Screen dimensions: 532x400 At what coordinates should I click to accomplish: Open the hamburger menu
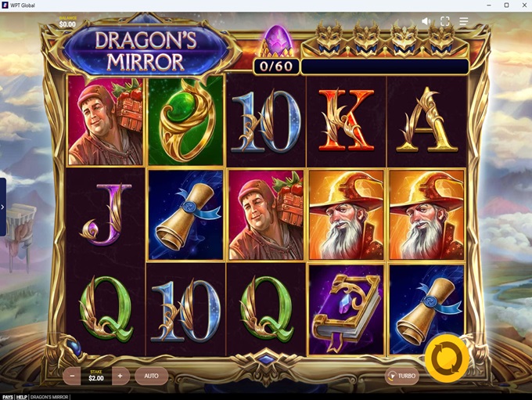[463, 21]
